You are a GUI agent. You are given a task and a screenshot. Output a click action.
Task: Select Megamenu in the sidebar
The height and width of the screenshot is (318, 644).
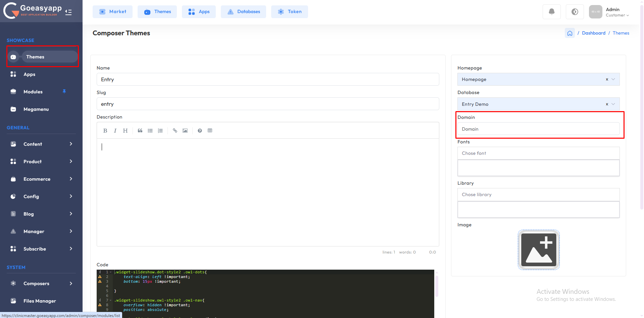pyautogui.click(x=36, y=109)
